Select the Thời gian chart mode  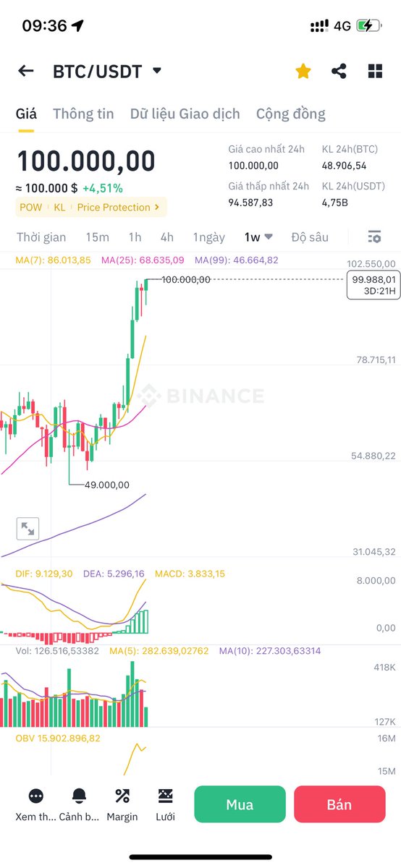pos(41,237)
